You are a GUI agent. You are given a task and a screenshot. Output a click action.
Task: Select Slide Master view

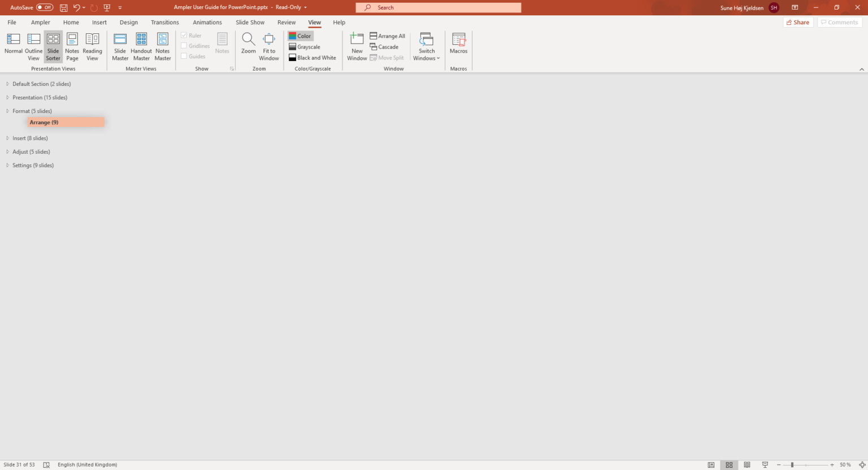tap(120, 45)
